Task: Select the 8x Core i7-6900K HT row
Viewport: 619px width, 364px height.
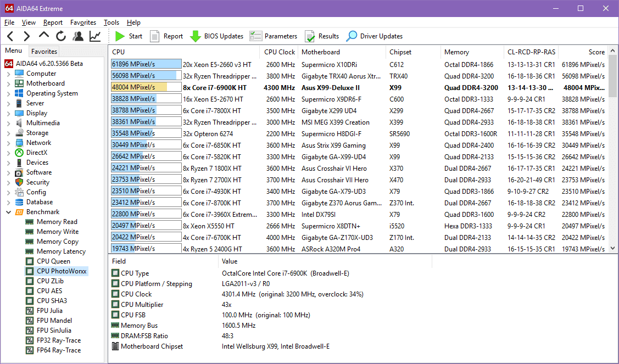Action: [358, 88]
